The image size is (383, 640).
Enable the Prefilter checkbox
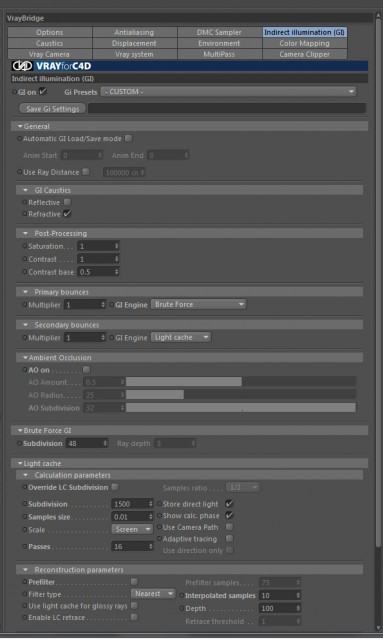pyautogui.click(x=134, y=581)
